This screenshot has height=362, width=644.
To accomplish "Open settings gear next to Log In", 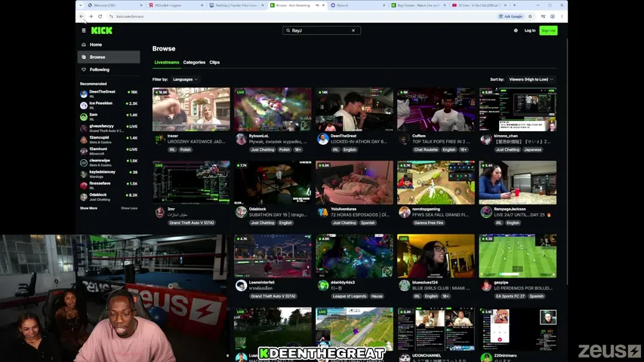I will pos(516,30).
